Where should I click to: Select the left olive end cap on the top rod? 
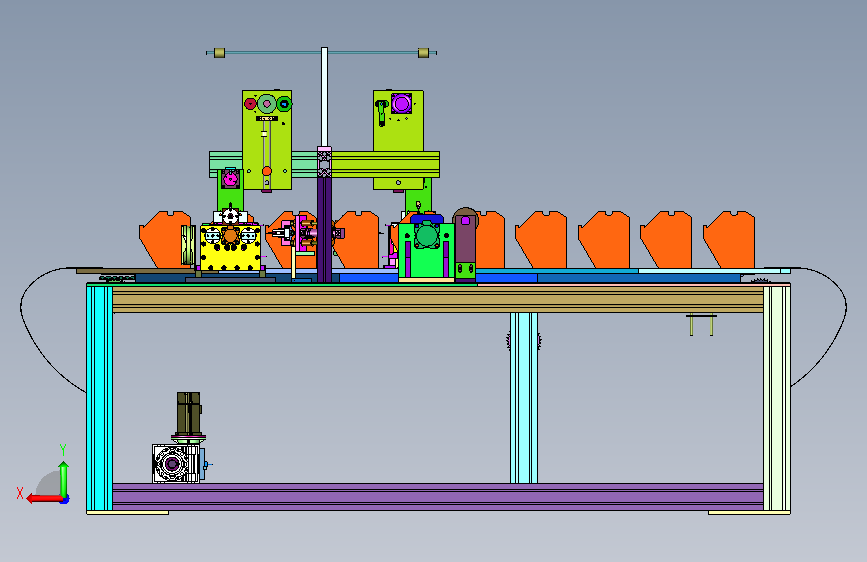pos(220,53)
